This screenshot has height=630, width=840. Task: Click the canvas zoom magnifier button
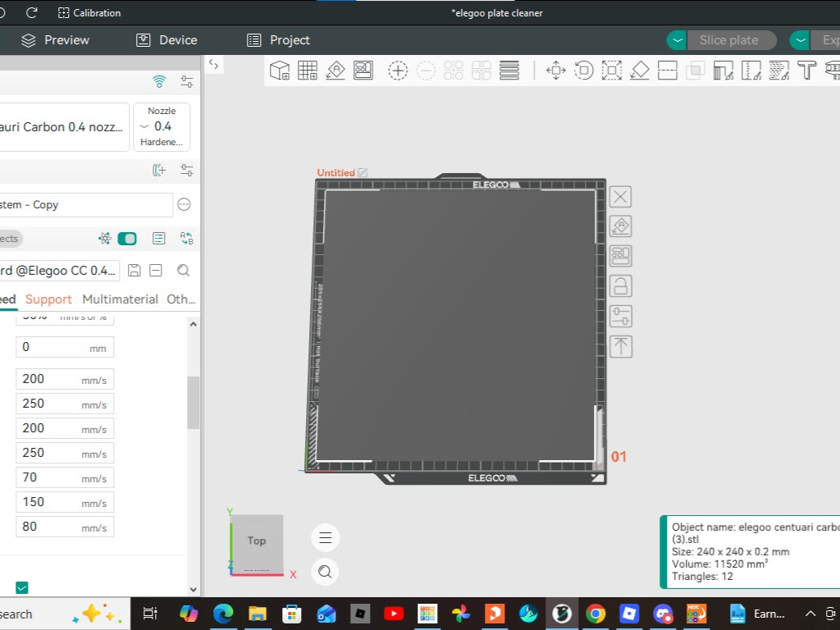(325, 572)
